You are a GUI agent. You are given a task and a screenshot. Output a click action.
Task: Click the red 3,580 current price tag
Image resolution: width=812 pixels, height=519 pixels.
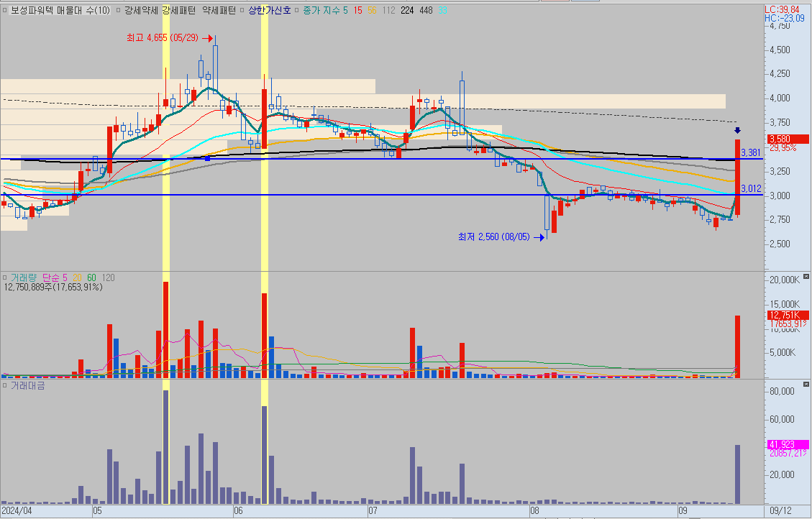click(787, 139)
